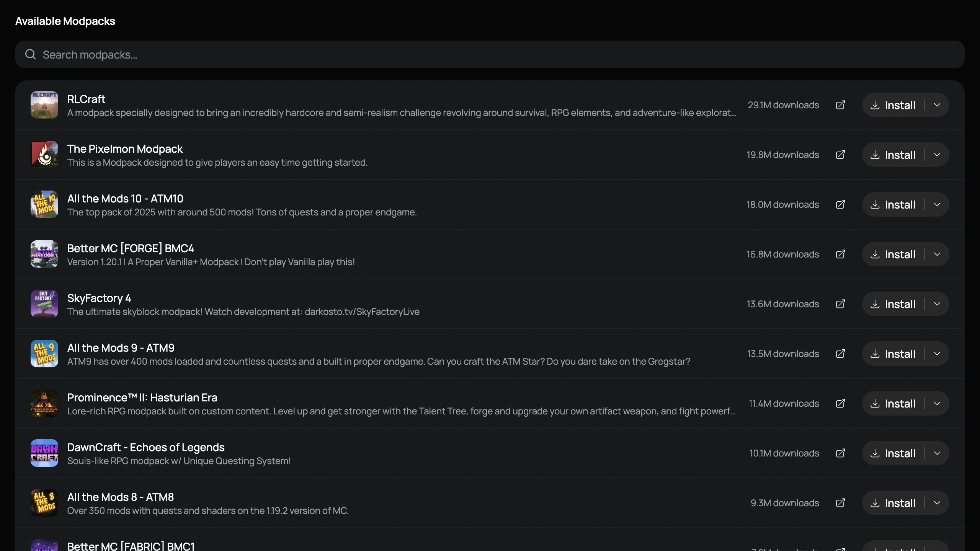Install DawnCraft - Echoes of Legends
Image resolution: width=980 pixels, height=551 pixels.
(x=893, y=453)
